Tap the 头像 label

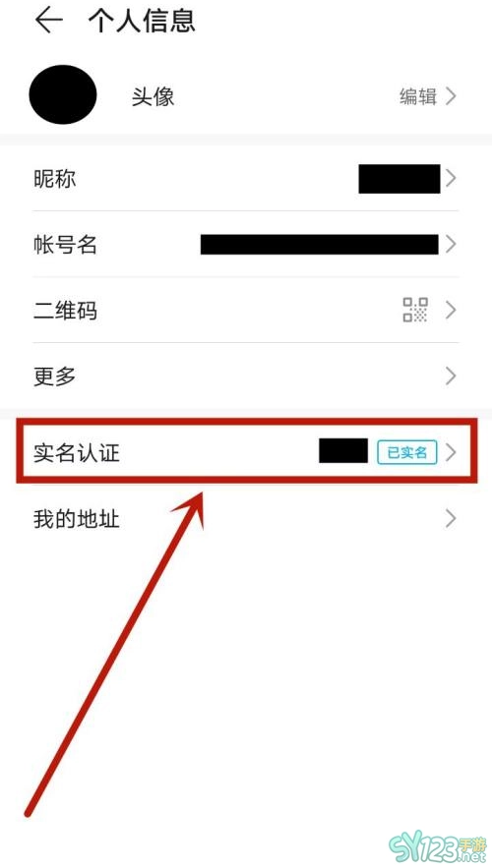[153, 97]
